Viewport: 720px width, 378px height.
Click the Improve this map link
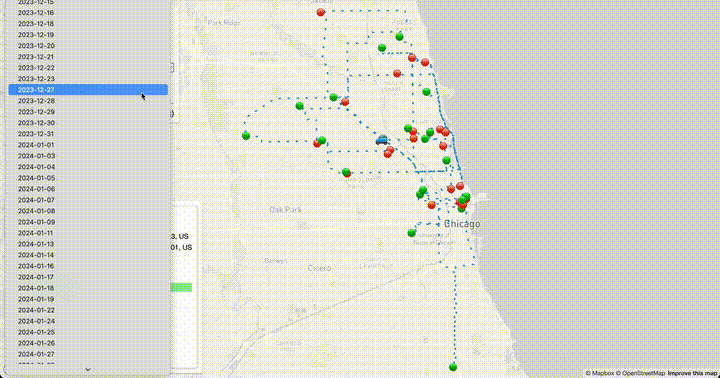tap(692, 373)
